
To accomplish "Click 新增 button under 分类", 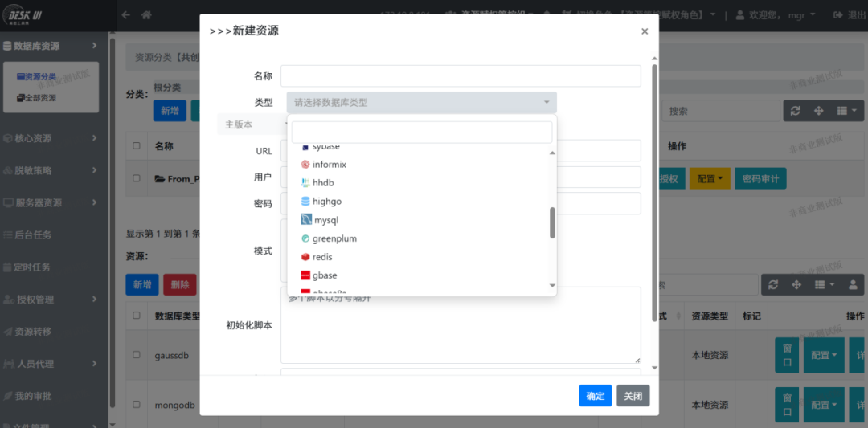I will click(170, 111).
